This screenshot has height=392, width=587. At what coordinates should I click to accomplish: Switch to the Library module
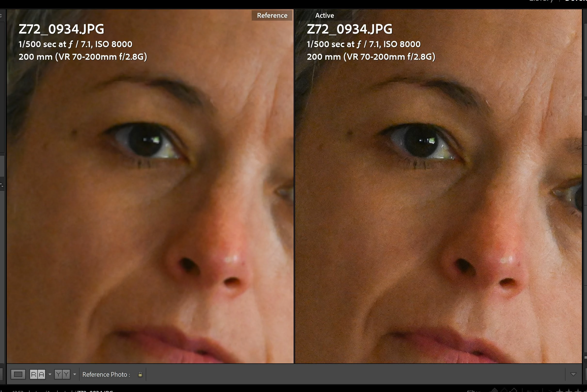click(x=541, y=1)
